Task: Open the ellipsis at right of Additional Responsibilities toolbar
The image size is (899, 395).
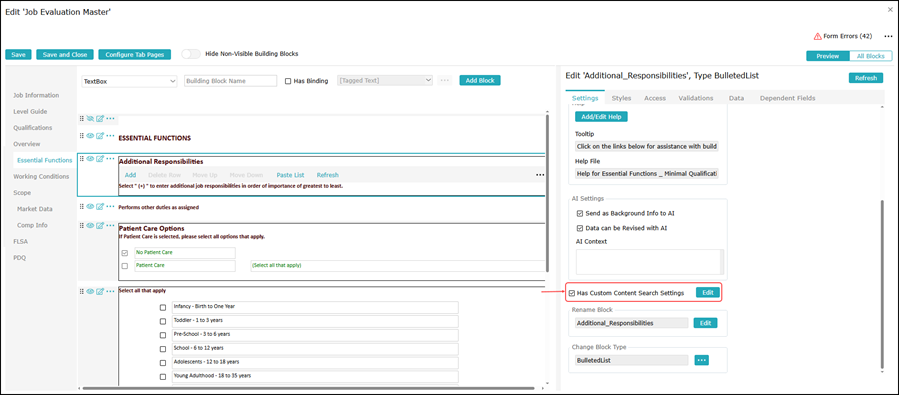Action: [540, 175]
